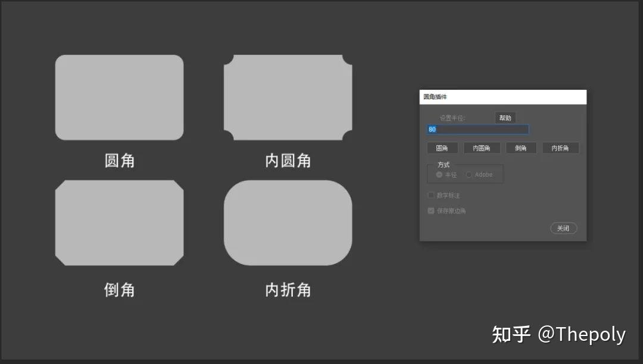Select the chamfered shape labeled 倒角
Screen dimensions: 643x364
pos(119,223)
